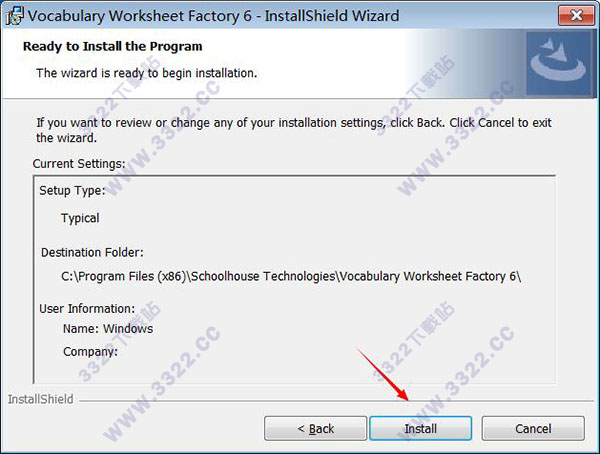Click the Name: Windows line

point(108,328)
